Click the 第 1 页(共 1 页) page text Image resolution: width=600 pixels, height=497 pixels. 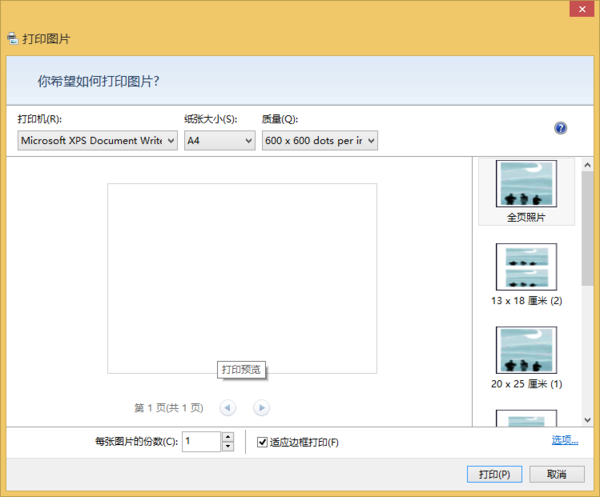coord(169,408)
